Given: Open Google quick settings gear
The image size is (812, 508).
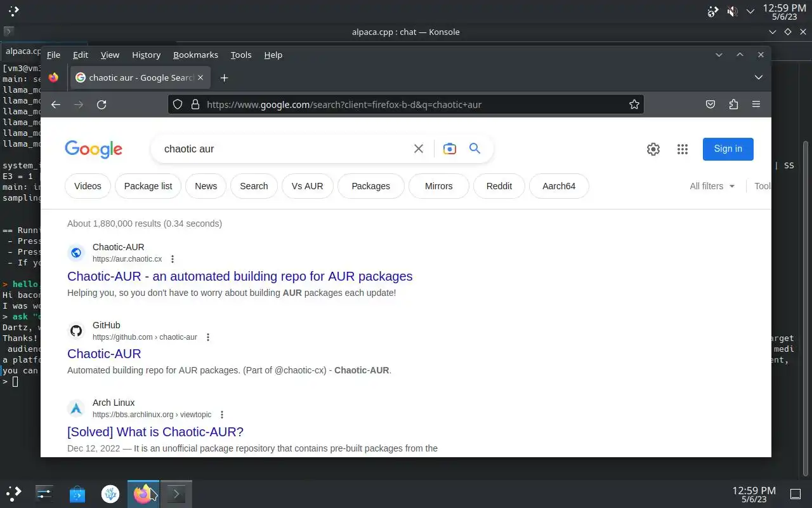Looking at the screenshot, I should click(x=653, y=149).
